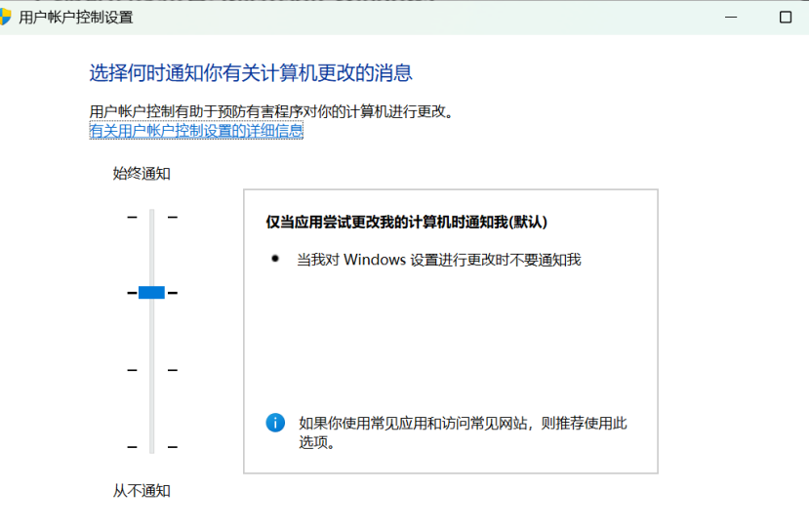810x532 pixels.
Task: Click the blue UAC slider thumb
Action: pyautogui.click(x=151, y=292)
